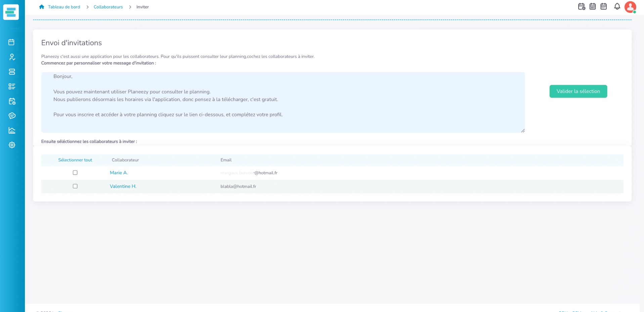
Task: Click Marie A.'s @hotmail.fr email cell
Action: pyautogui.click(x=249, y=173)
